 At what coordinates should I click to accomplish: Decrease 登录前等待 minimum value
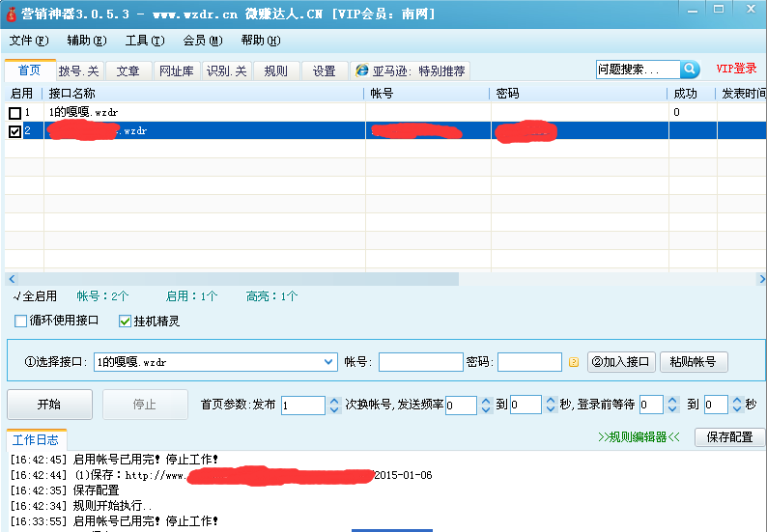[x=672, y=408]
